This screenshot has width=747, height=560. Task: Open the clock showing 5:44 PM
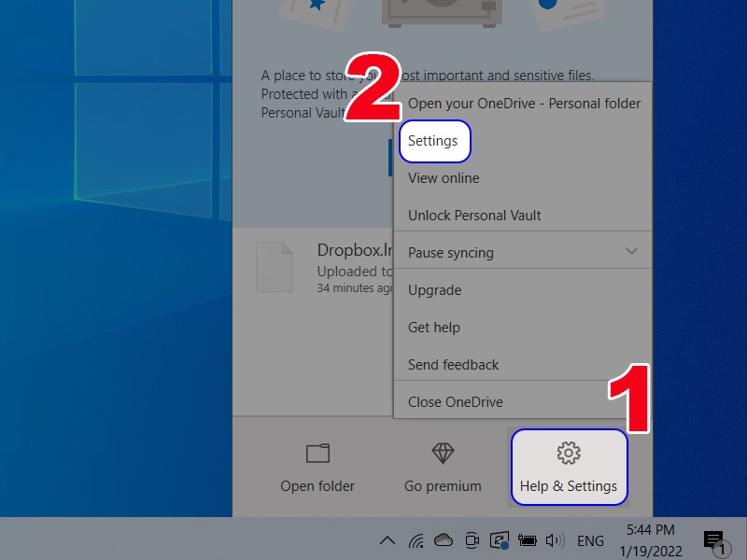tap(651, 540)
